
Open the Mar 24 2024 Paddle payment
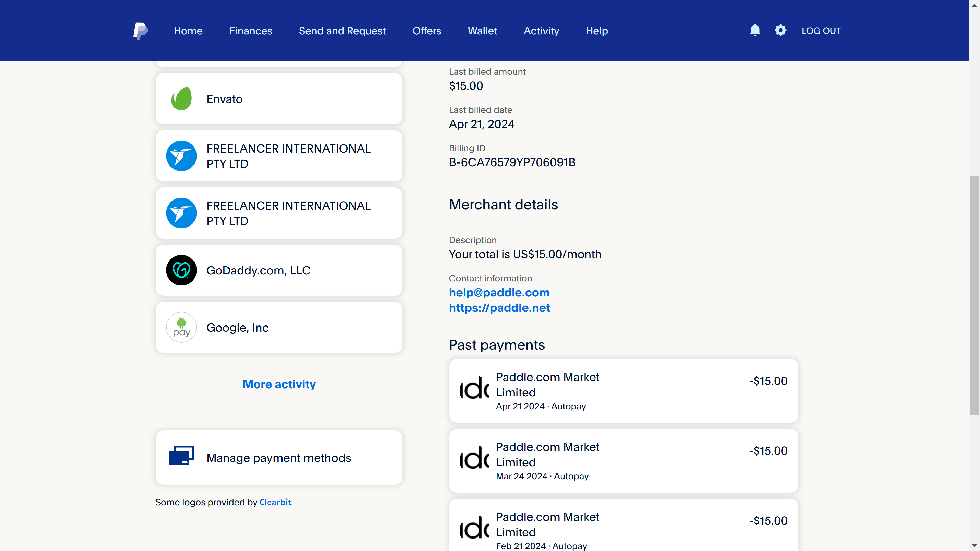click(x=623, y=460)
